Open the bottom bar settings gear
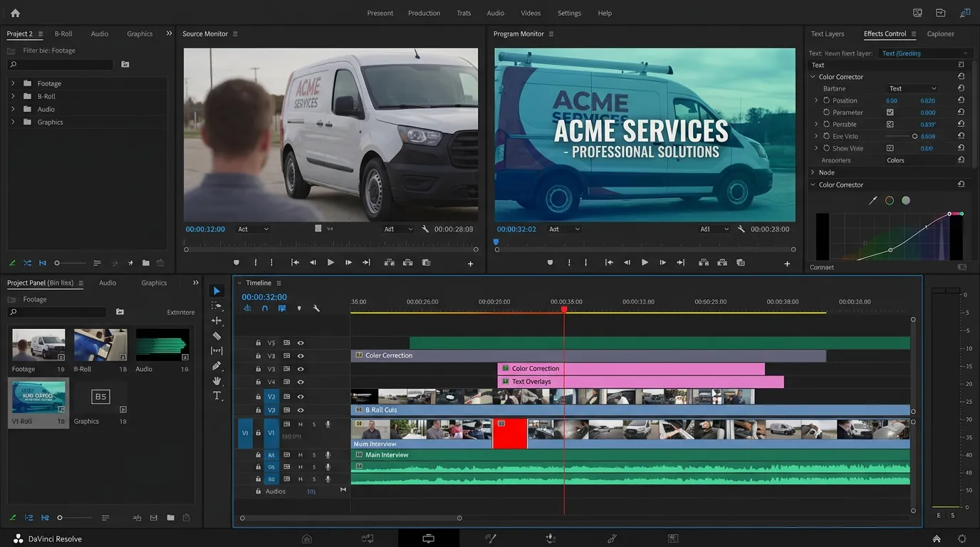Image resolution: width=980 pixels, height=547 pixels. 962,538
